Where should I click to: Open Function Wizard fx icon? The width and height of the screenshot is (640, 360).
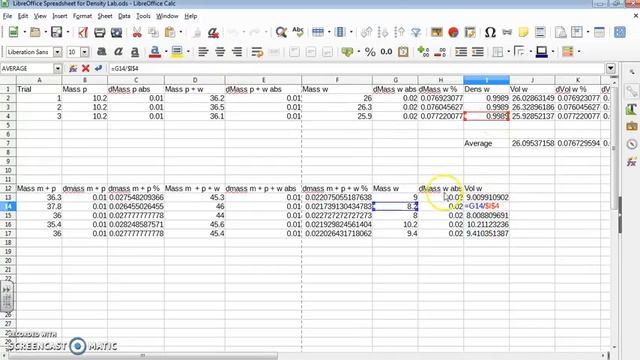(73, 69)
